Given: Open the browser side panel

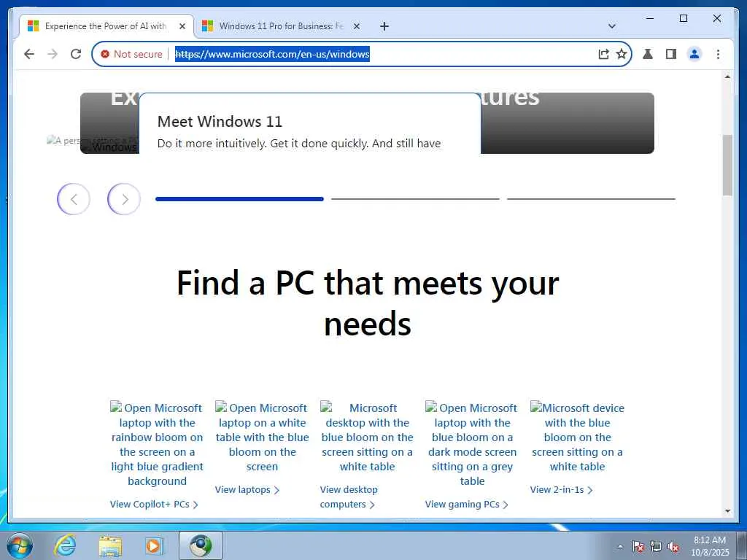Looking at the screenshot, I should tap(671, 54).
